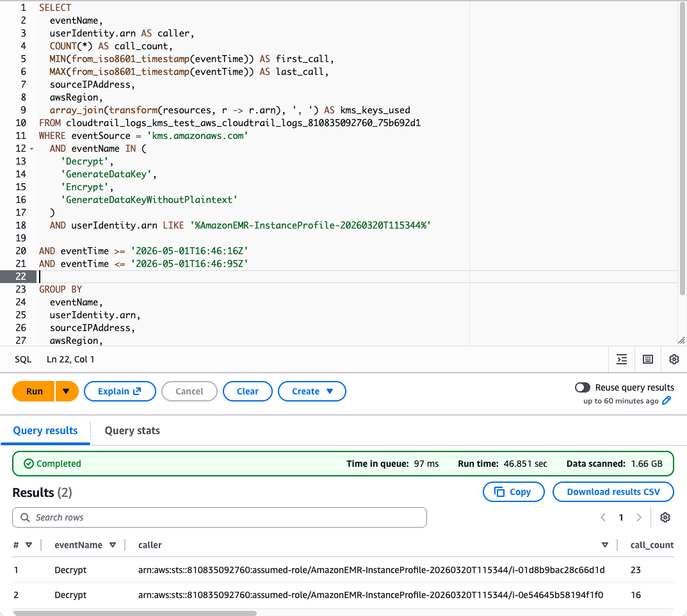Image resolution: width=687 pixels, height=616 pixels.
Task: Click the SQL language label in the status bar
Action: coord(23,359)
